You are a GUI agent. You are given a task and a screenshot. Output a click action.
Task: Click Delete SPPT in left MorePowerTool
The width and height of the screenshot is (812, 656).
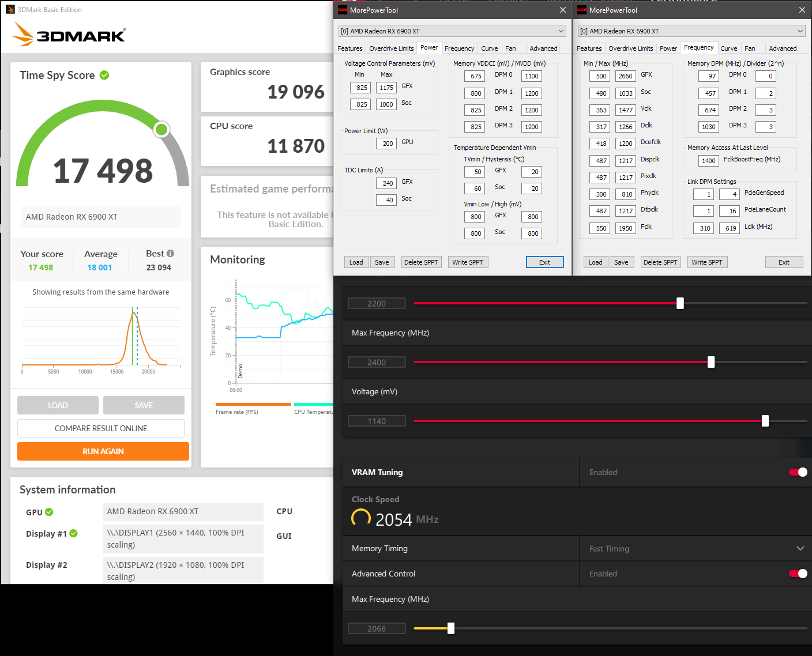[x=421, y=262]
